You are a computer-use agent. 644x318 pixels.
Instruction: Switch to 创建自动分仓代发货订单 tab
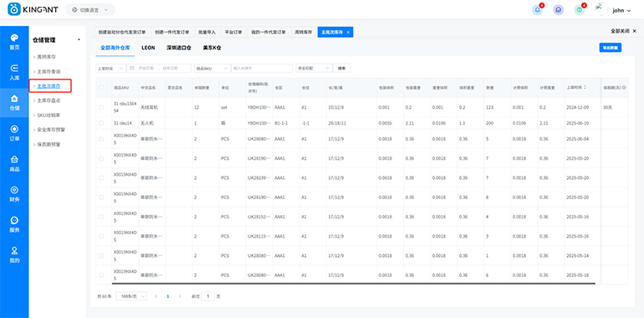pos(122,32)
